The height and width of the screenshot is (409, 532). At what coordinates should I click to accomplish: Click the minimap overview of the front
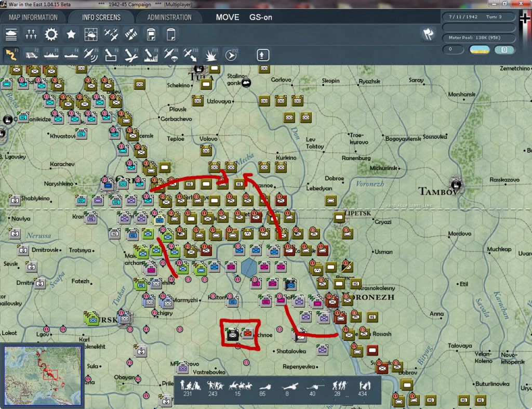tap(43, 375)
